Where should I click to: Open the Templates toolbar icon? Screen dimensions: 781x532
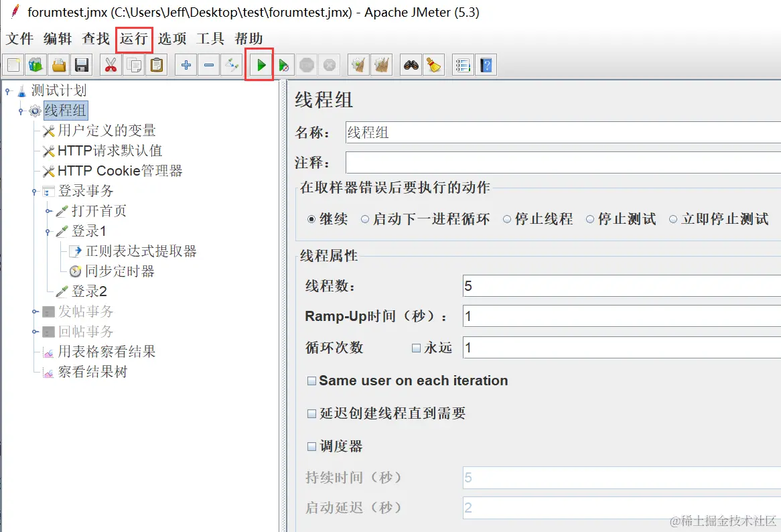[36, 65]
